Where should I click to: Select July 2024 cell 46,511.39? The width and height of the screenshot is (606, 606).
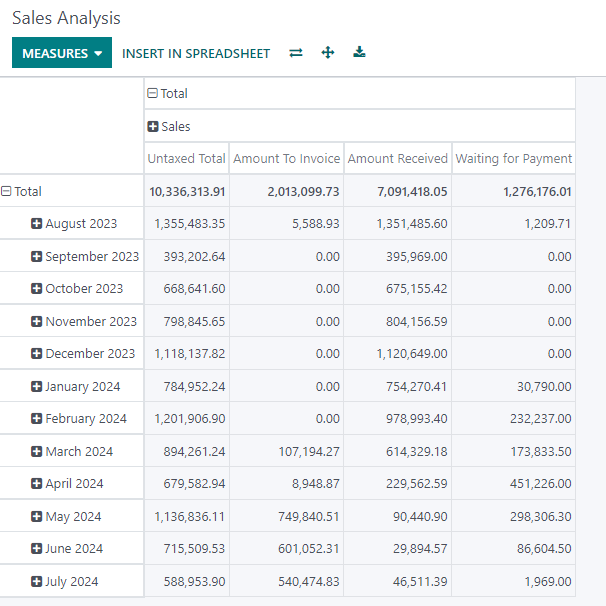click(398, 581)
